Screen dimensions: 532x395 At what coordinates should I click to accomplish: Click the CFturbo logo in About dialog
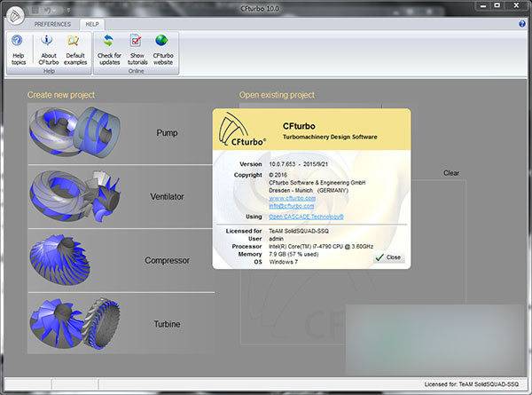[241, 130]
